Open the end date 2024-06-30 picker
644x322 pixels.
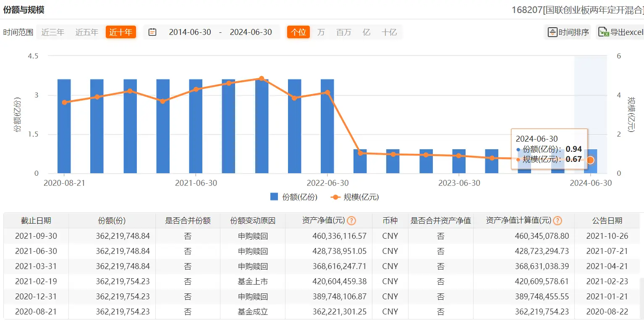pos(251,32)
